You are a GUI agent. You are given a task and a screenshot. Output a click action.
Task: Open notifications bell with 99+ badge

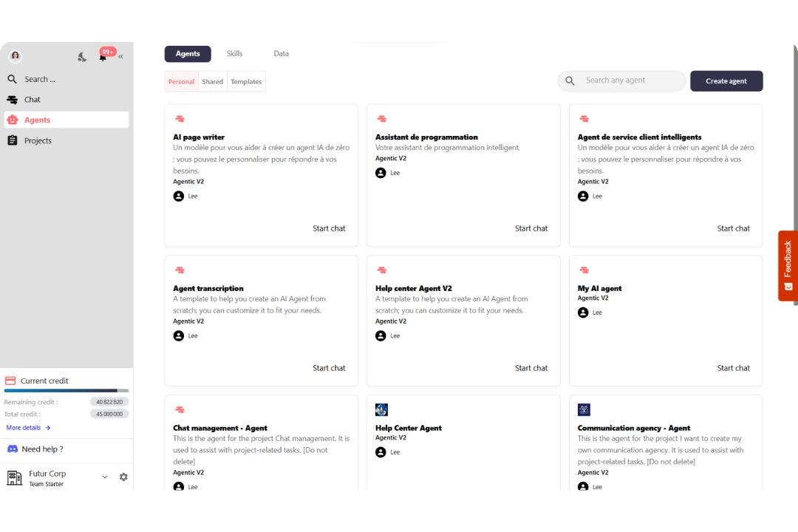[103, 56]
